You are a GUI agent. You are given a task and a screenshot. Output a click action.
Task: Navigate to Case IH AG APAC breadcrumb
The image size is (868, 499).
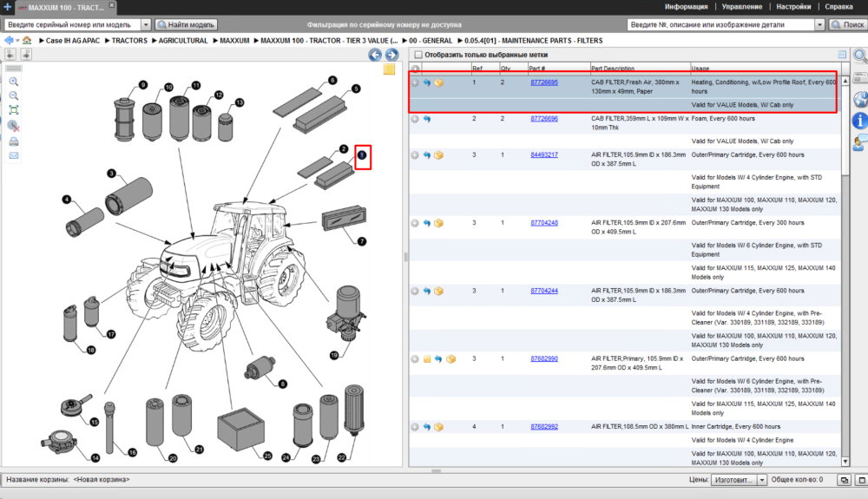tap(73, 41)
